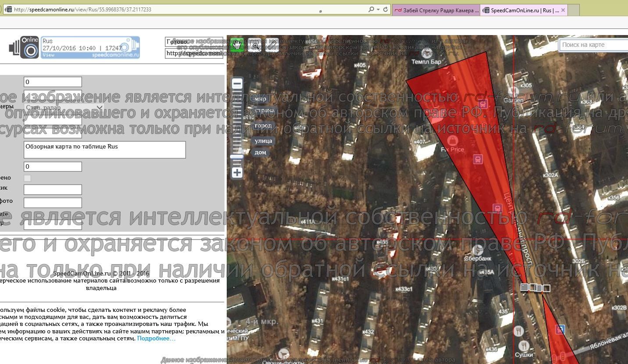Toggle the checkbox below the '0' field

coord(27,178)
